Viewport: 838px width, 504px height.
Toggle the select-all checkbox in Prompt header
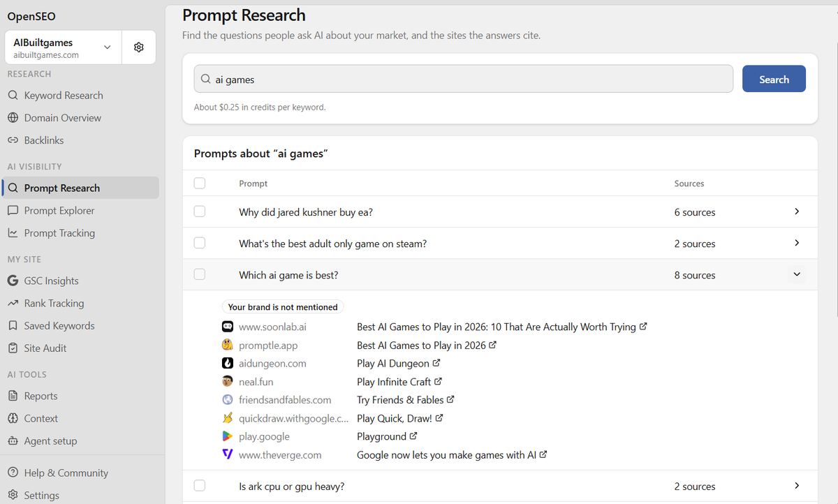(x=200, y=184)
